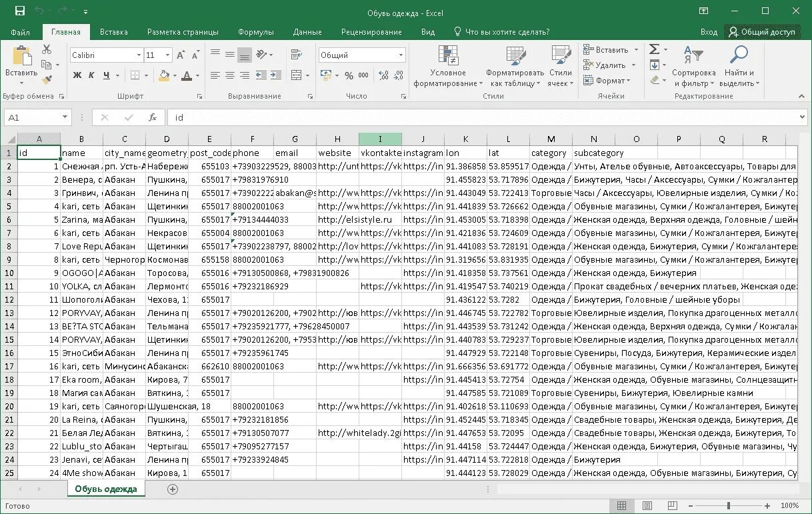This screenshot has width=812, height=514.
Task: Click Формат button in Ячейки group
Action: pyautogui.click(x=607, y=81)
